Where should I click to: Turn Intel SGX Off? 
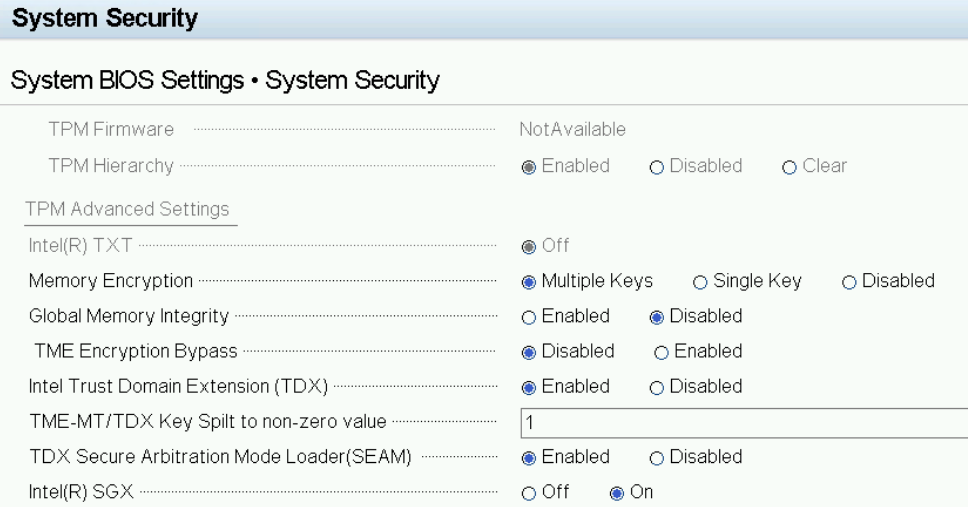[x=529, y=493]
